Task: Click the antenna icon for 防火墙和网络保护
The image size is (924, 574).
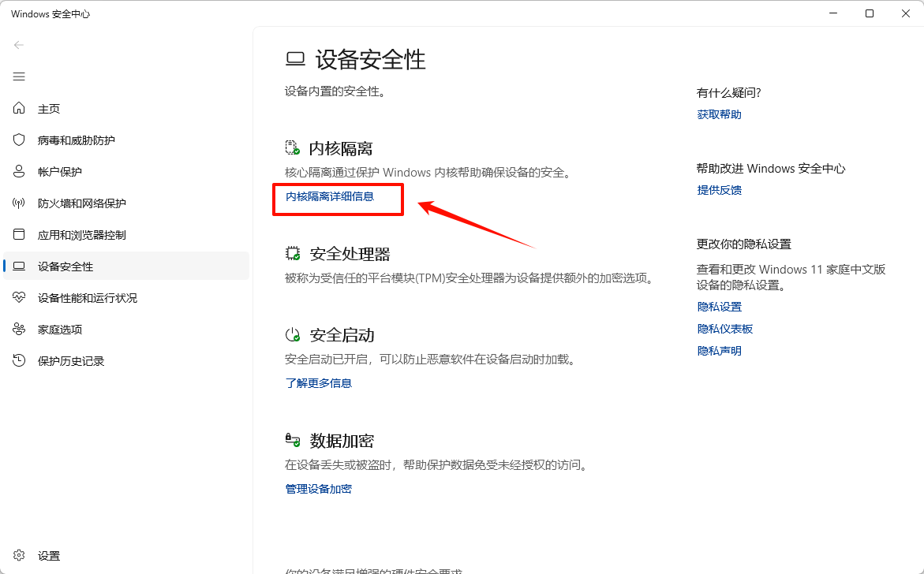Action: 19,203
